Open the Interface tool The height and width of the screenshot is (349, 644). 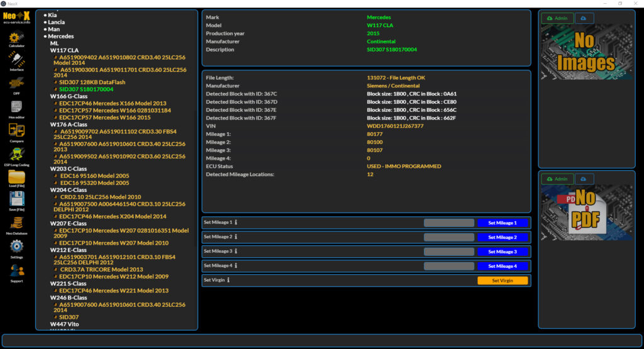[16, 60]
